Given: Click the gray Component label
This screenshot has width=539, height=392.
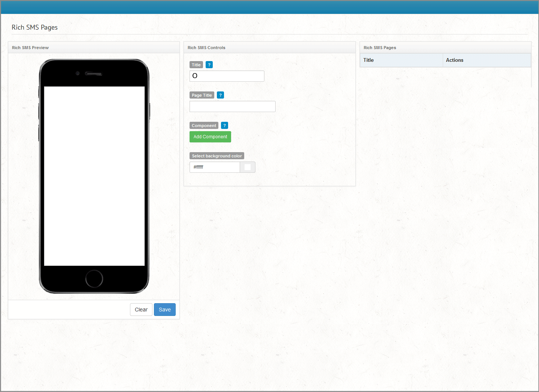Looking at the screenshot, I should tap(204, 126).
